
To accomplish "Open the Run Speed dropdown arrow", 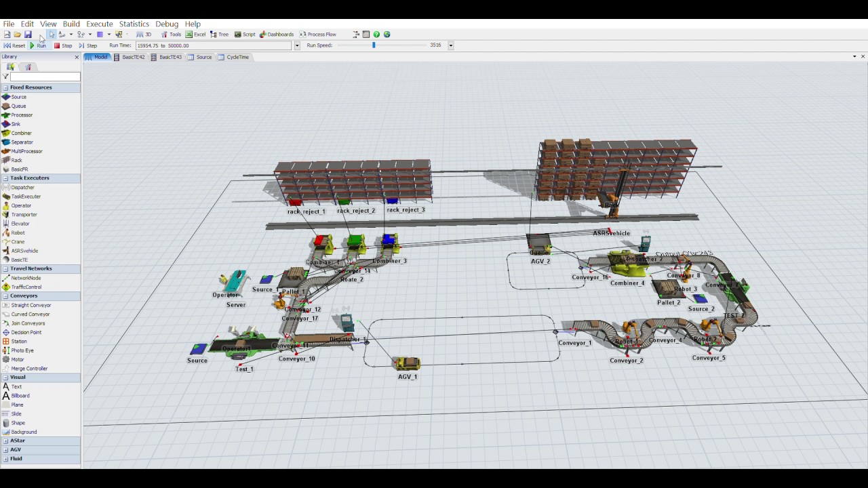I will click(x=450, y=45).
